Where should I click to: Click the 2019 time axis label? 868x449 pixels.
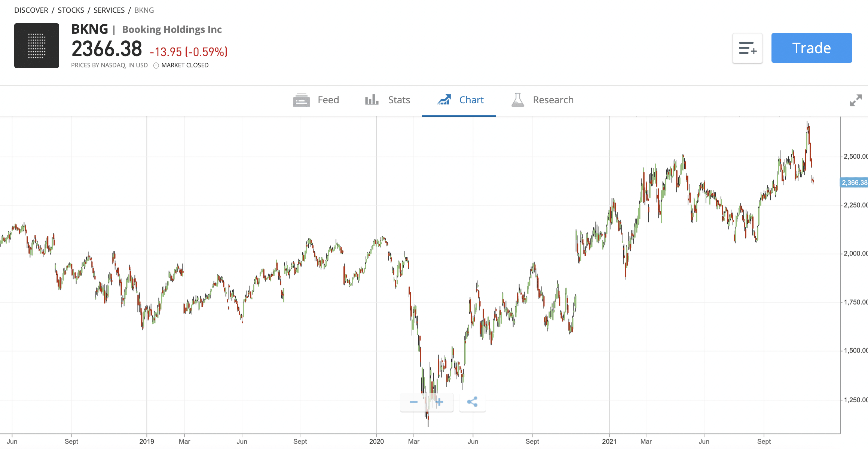(147, 442)
